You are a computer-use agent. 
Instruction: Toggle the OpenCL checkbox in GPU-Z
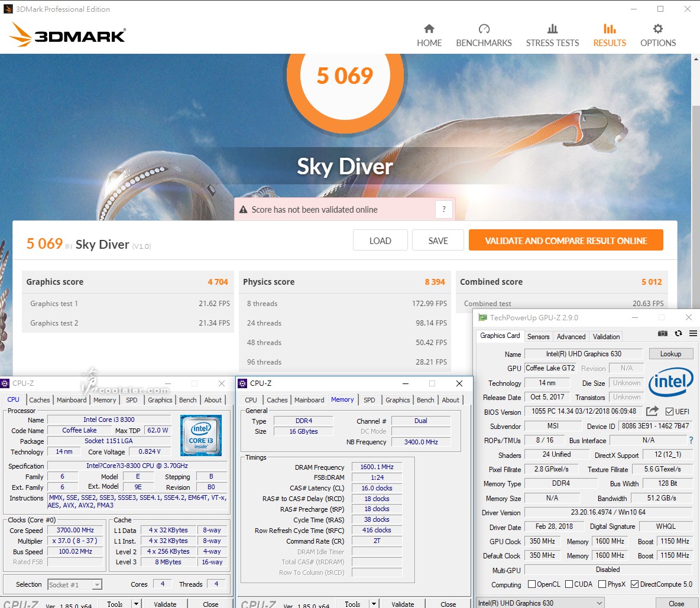tap(532, 584)
